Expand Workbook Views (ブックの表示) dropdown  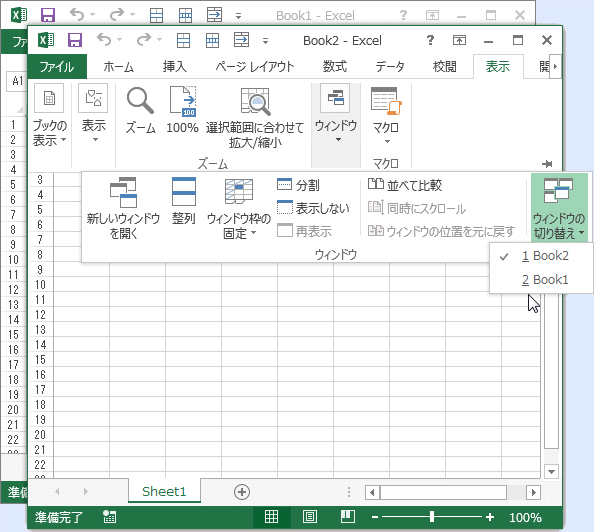[x=49, y=116]
